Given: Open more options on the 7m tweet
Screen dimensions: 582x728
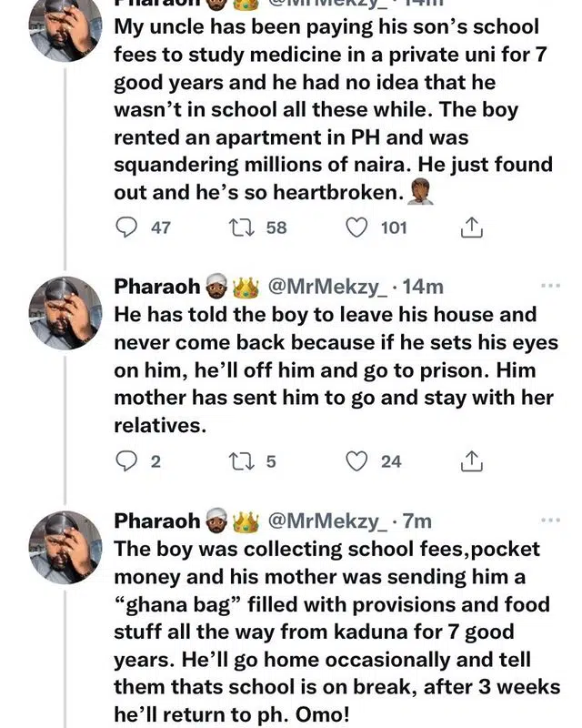Looking at the screenshot, I should click(x=550, y=521).
